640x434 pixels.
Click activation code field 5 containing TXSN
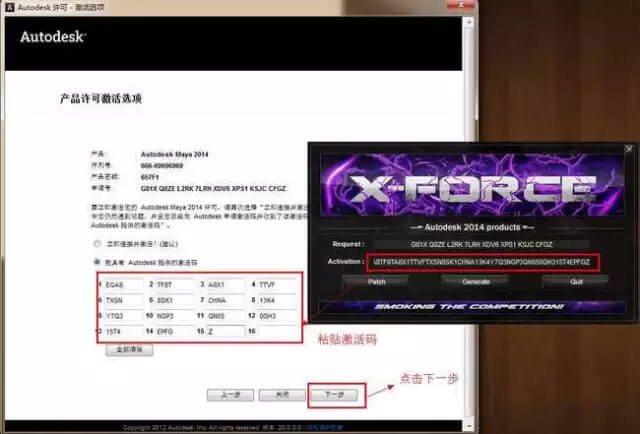point(123,300)
